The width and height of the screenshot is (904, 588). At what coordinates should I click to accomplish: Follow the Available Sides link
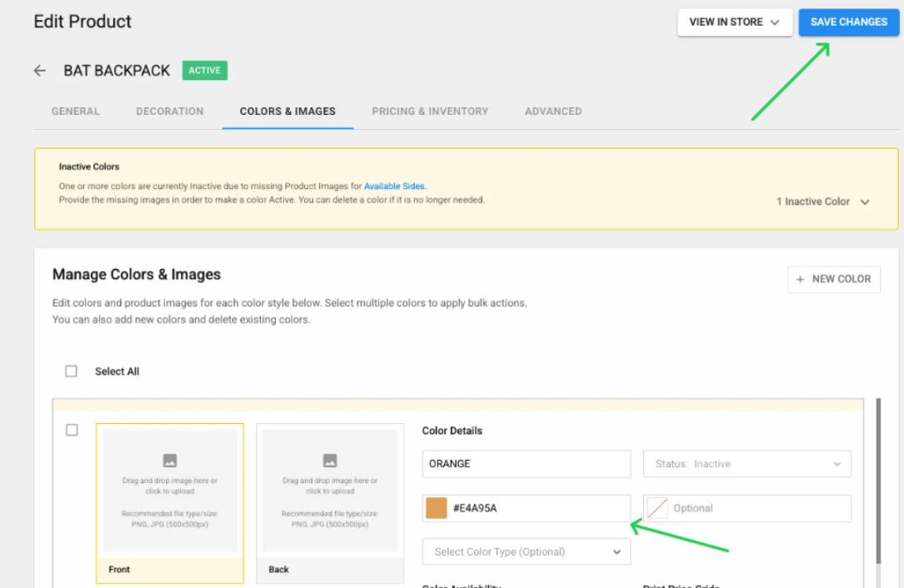(394, 187)
